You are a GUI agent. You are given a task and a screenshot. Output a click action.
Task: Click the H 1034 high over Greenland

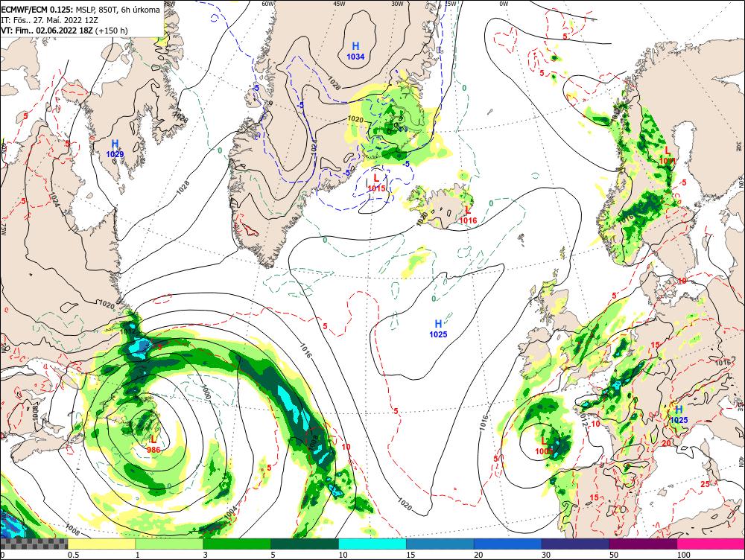click(x=355, y=51)
